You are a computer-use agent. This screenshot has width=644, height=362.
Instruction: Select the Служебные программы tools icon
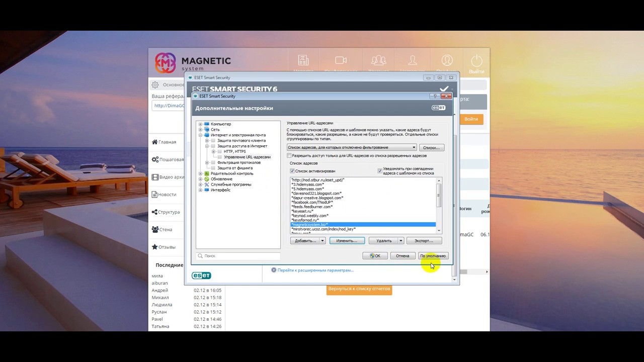click(x=206, y=185)
